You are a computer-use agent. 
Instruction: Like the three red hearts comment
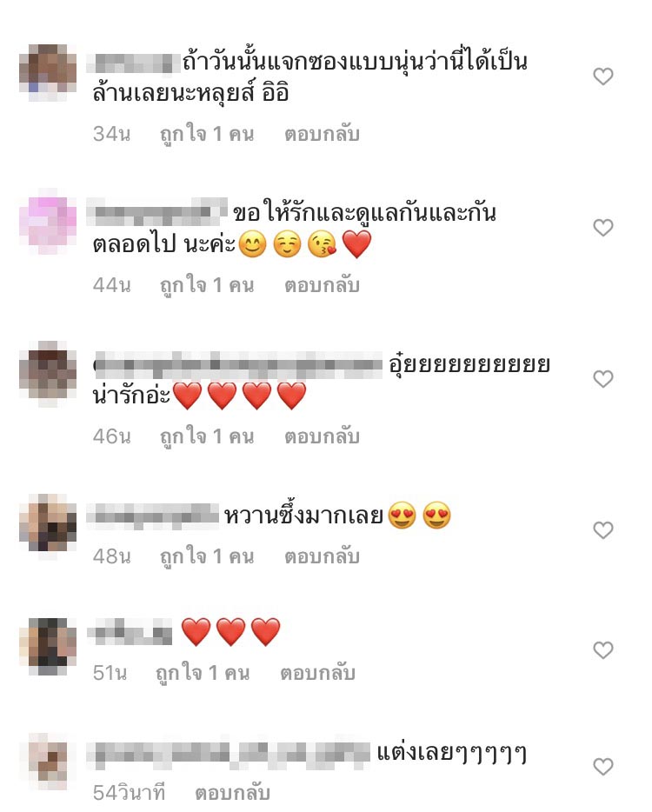tap(602, 650)
